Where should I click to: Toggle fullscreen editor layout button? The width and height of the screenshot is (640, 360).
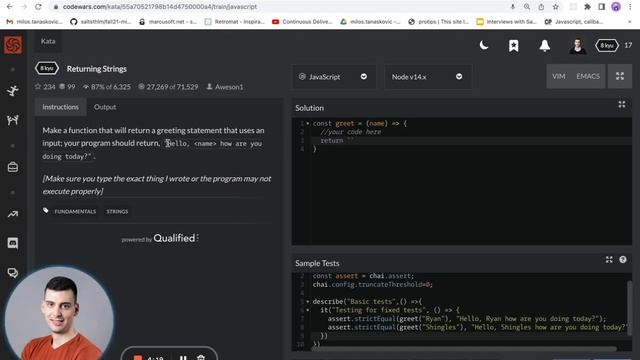point(620,76)
